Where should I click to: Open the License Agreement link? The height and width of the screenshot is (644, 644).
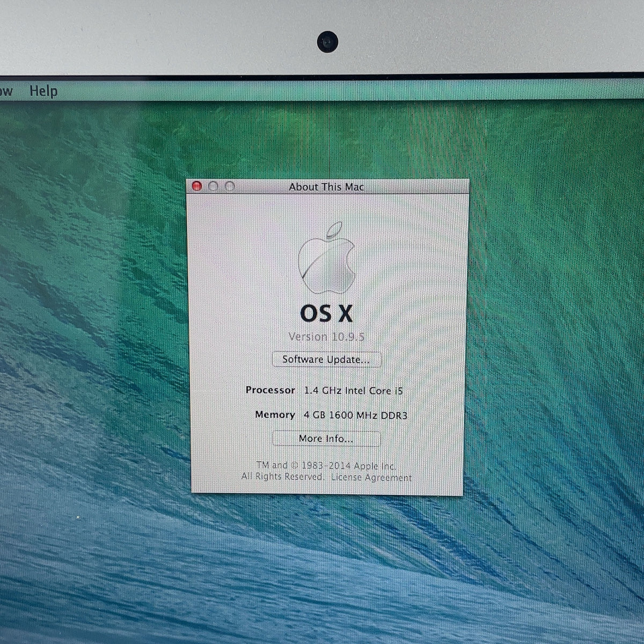pyautogui.click(x=371, y=477)
